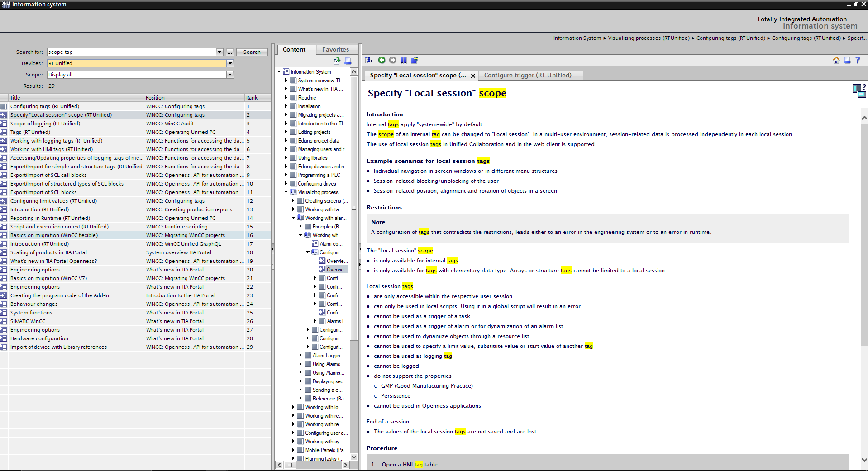Click the device help icon beside title
868x471 pixels.
(858, 90)
